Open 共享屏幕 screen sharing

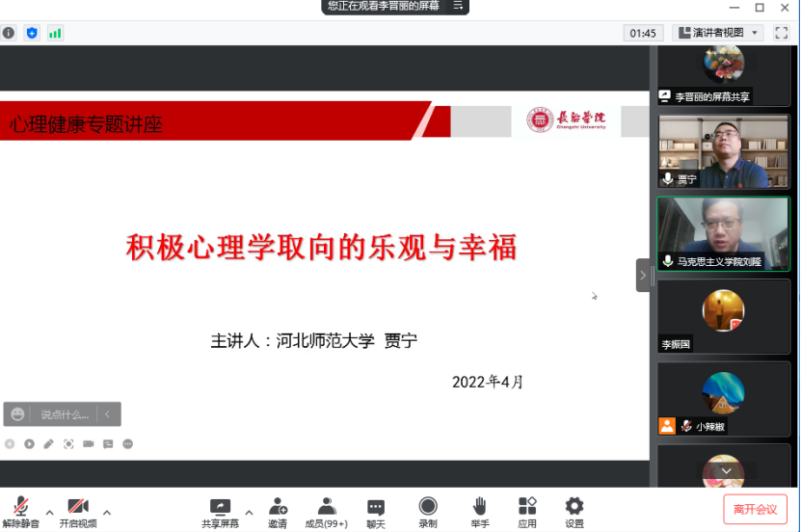click(220, 512)
